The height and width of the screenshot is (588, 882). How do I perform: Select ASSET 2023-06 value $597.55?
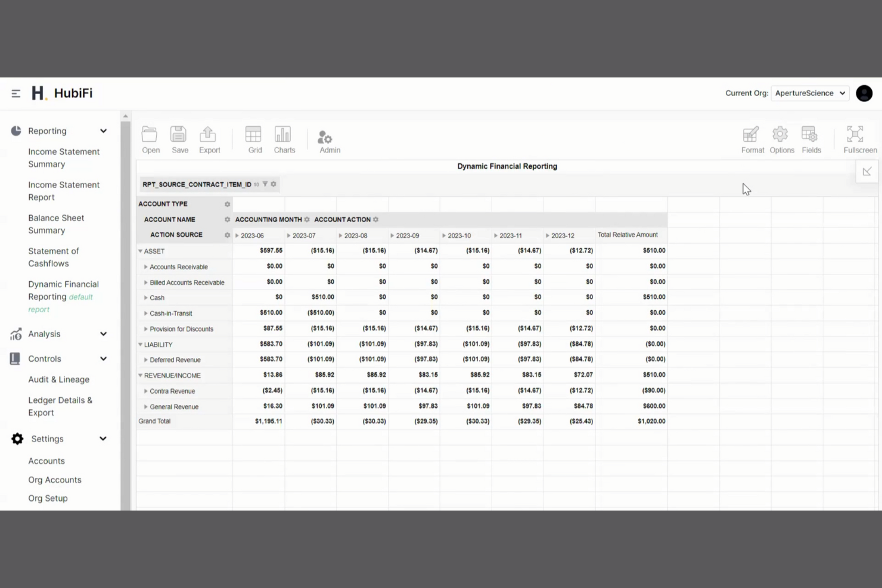click(x=271, y=251)
